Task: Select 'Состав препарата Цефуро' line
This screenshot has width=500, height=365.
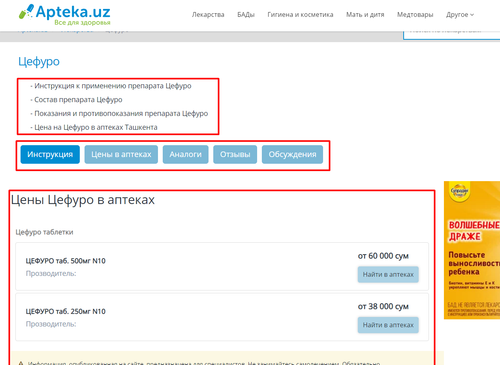Action: pos(78,100)
